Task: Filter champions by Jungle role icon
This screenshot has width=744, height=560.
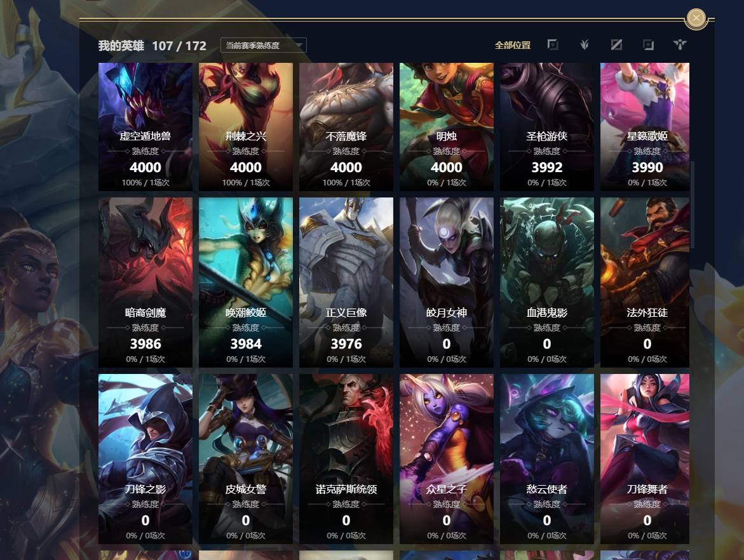Action: tap(585, 44)
